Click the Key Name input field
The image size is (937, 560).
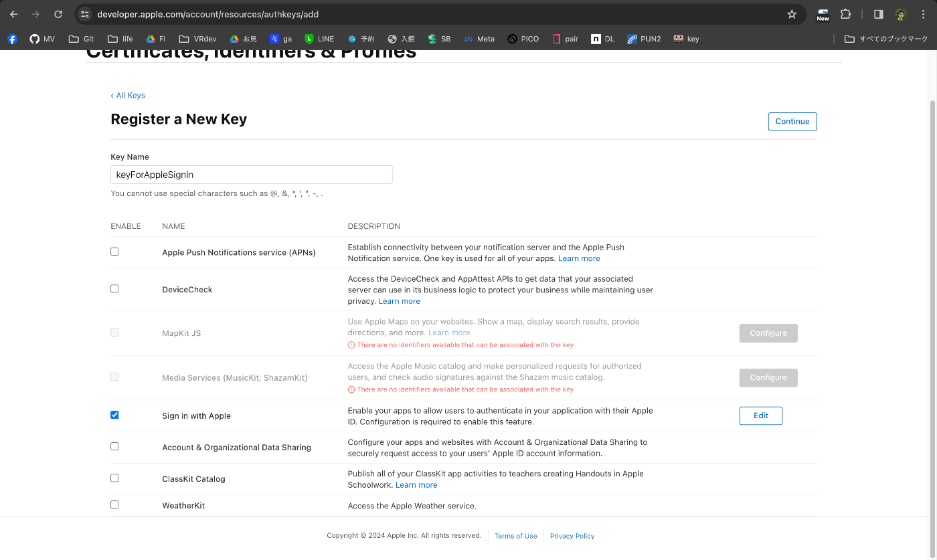(x=251, y=175)
